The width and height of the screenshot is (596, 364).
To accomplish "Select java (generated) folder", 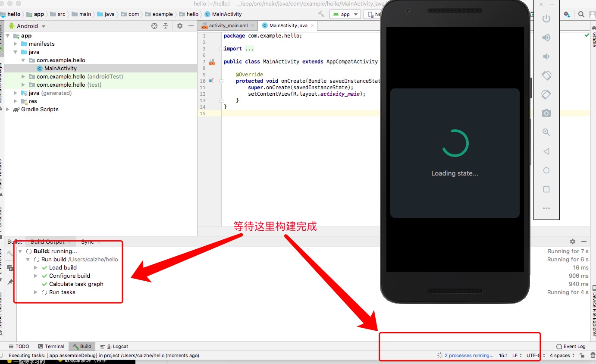I will tap(50, 93).
